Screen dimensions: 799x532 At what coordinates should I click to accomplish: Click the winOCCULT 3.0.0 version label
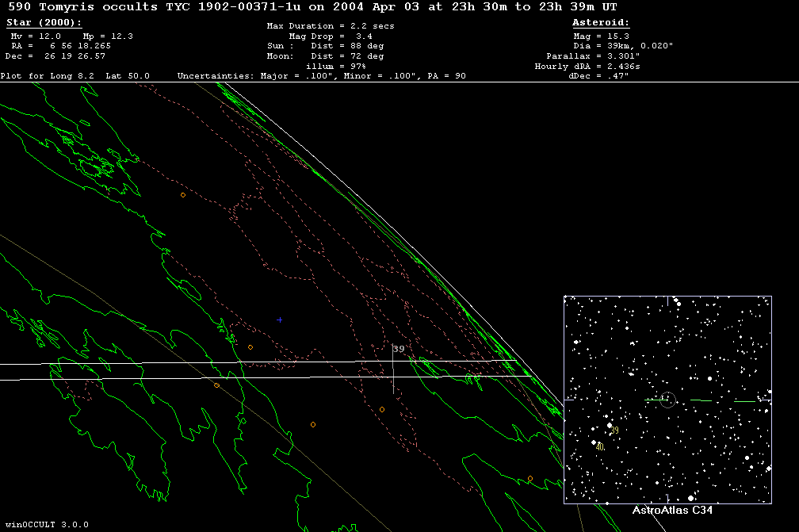[46, 525]
